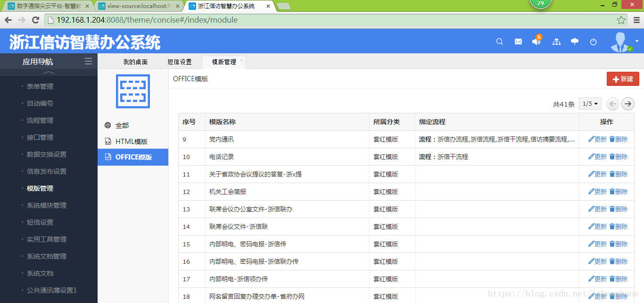This screenshot has width=644, height=303.
Task: Select 关于省政协会议提议的答复 template name
Action: (x=256, y=174)
